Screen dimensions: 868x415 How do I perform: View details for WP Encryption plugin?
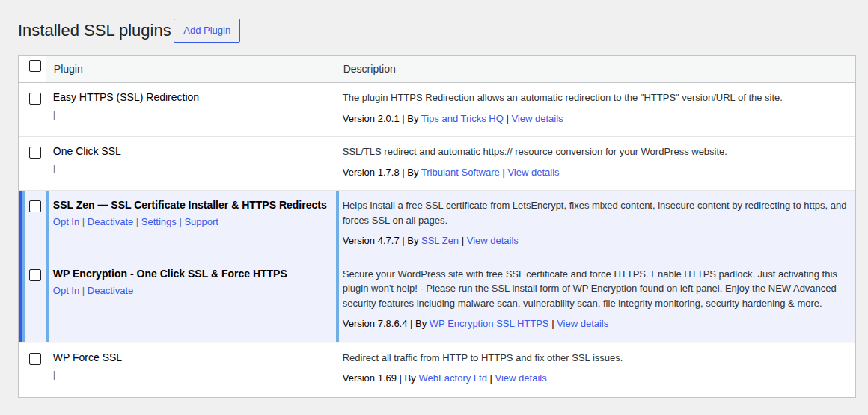click(582, 323)
